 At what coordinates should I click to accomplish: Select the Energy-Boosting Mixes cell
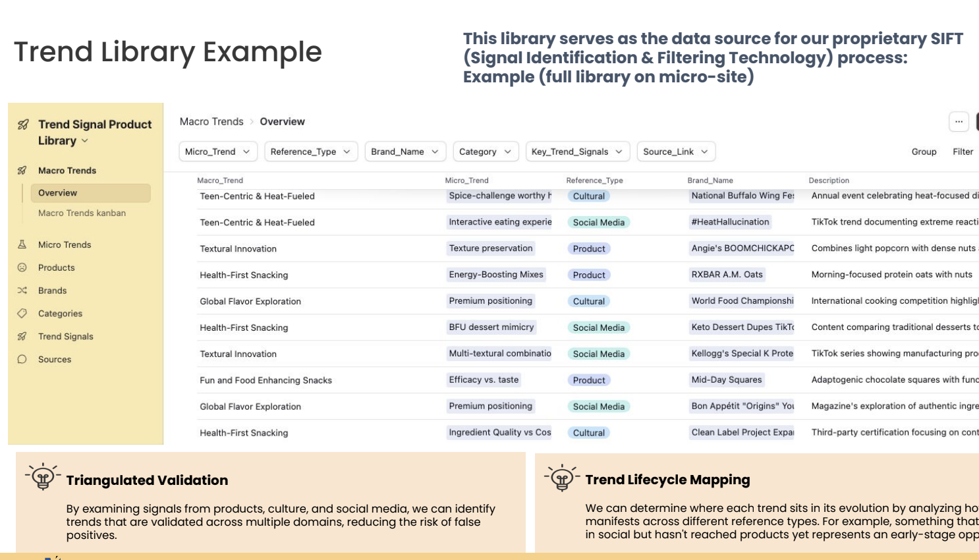pyautogui.click(x=496, y=275)
